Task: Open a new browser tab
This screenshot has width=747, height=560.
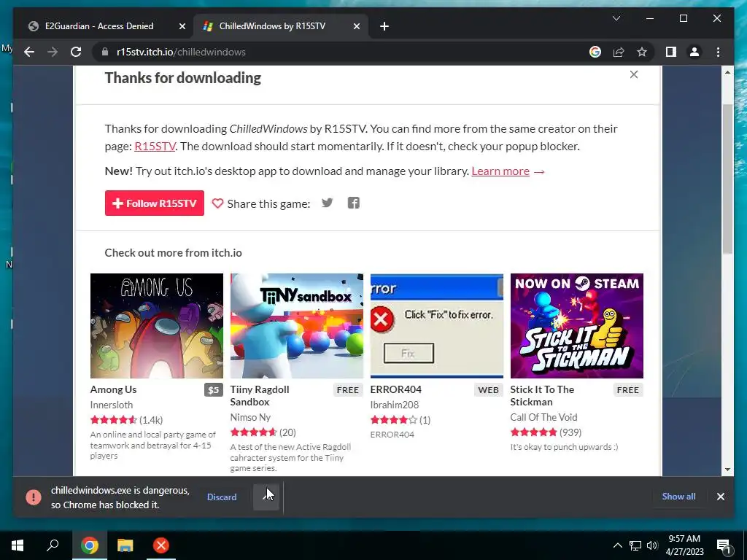Action: (x=384, y=26)
